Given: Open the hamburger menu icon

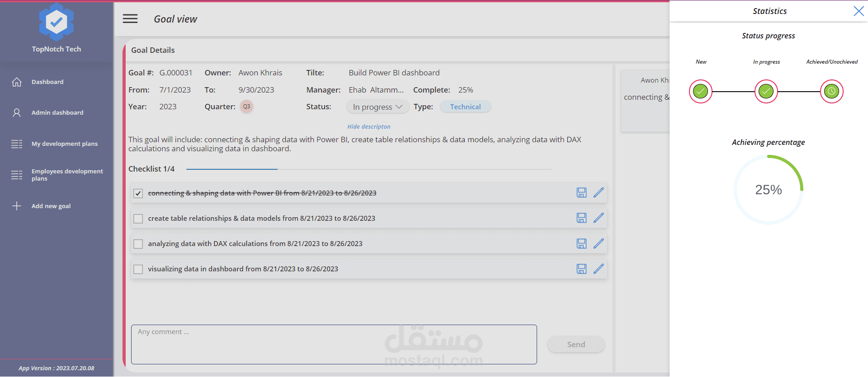Looking at the screenshot, I should (x=130, y=19).
